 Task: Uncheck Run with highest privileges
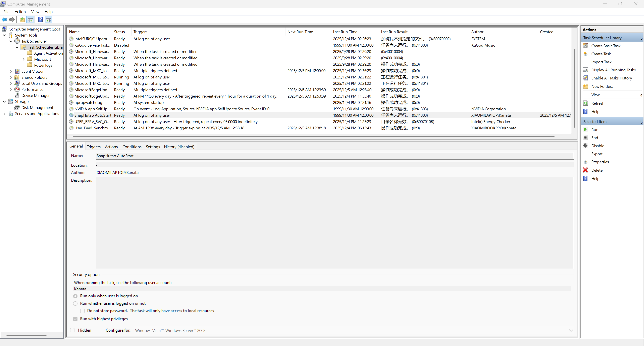tap(75, 319)
